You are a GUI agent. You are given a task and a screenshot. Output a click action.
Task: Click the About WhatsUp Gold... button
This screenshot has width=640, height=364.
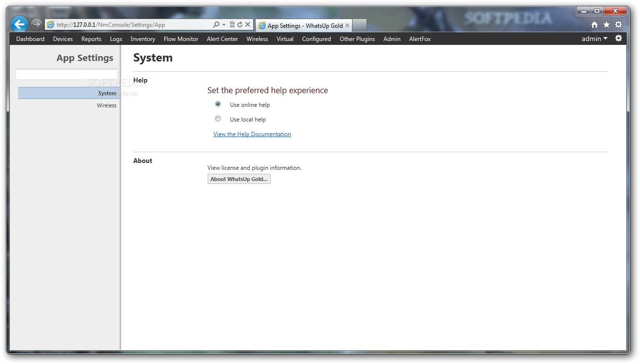239,179
